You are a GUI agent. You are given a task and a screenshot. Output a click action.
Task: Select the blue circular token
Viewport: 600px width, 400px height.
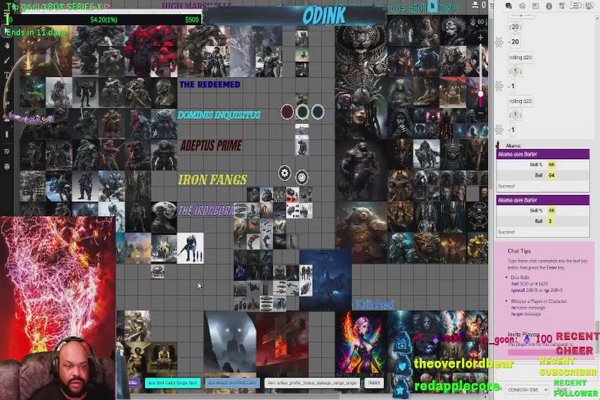[318, 112]
